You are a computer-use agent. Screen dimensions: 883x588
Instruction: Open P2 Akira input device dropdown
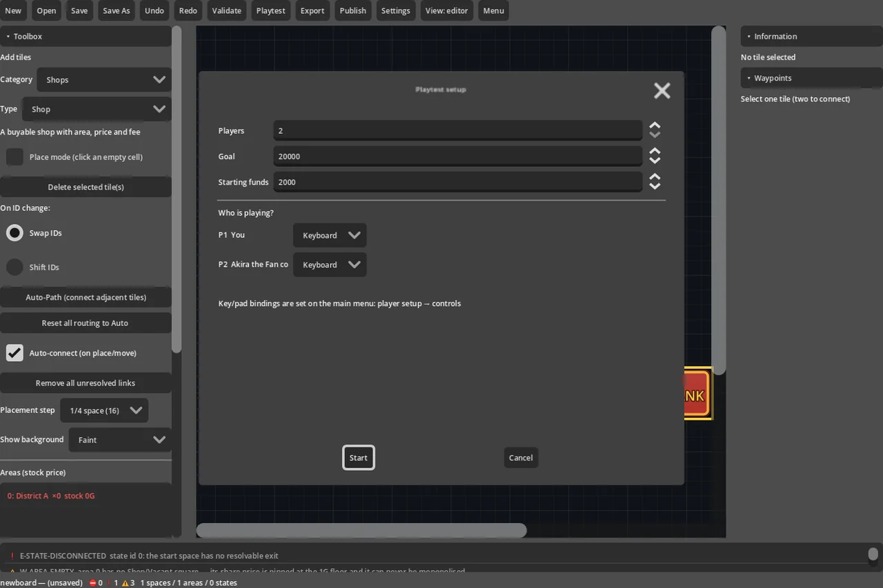pos(330,265)
